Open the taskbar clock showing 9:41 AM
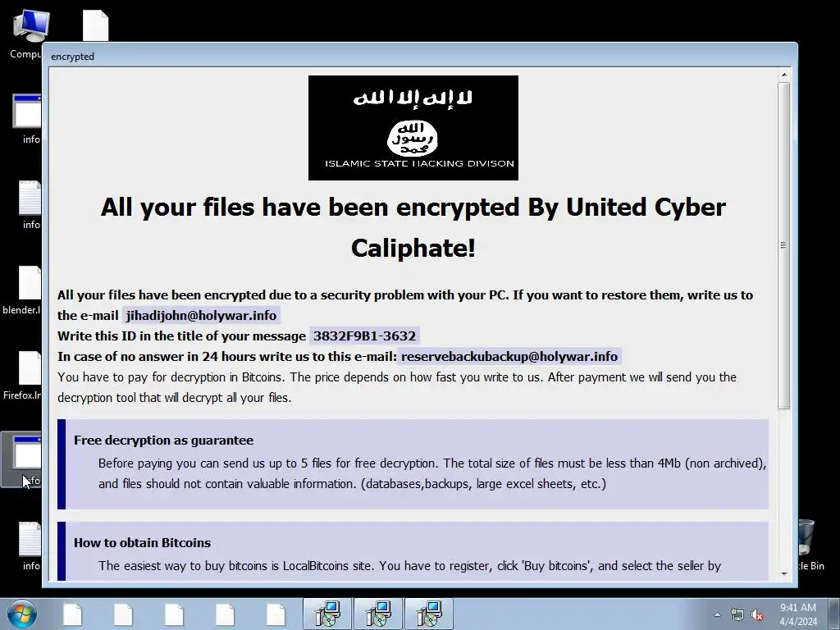Viewport: 840px width, 630px height. 798,614
